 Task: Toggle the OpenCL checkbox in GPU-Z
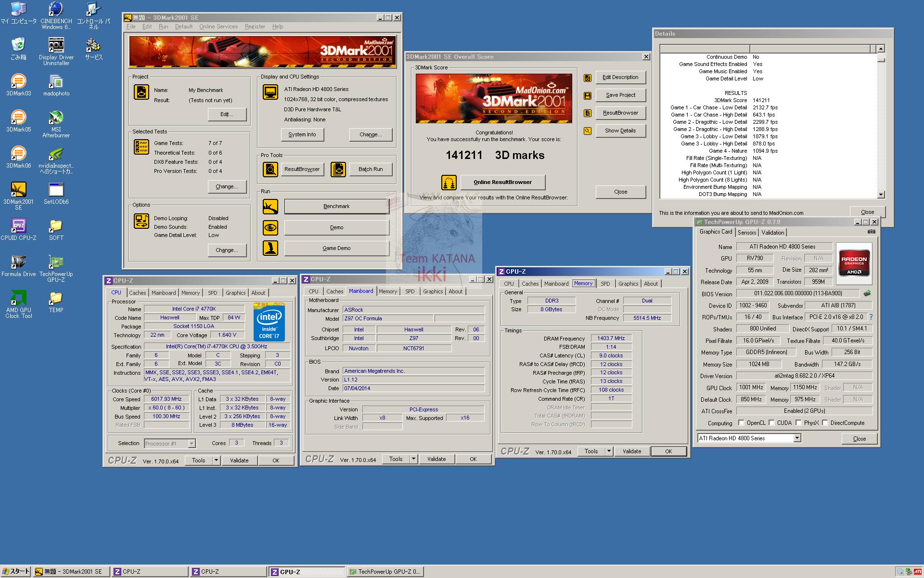point(741,423)
